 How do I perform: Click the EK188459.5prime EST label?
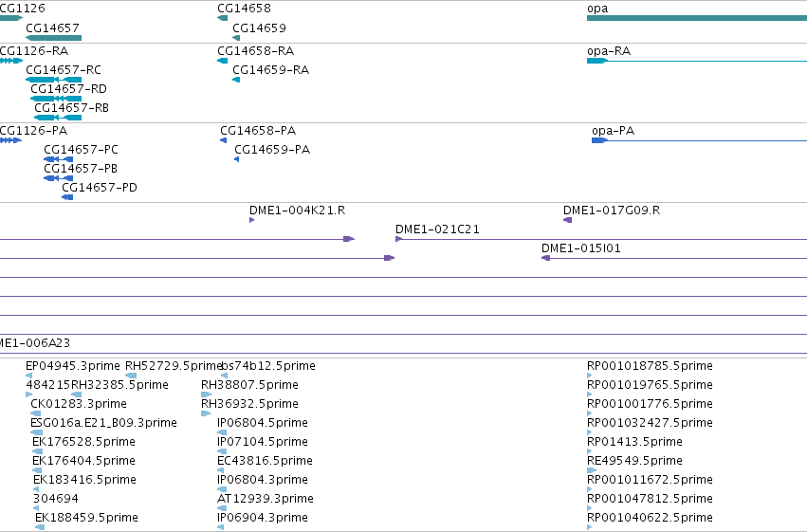[86, 518]
